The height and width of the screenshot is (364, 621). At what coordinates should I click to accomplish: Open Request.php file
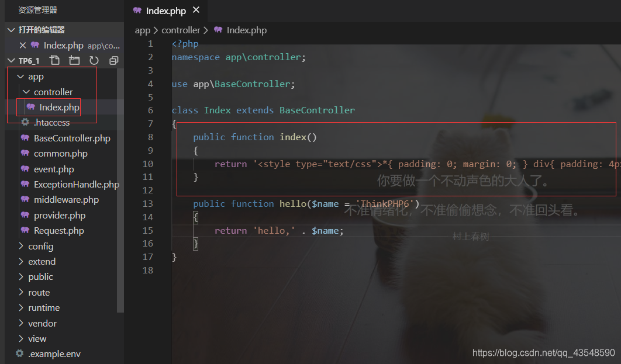pyautogui.click(x=59, y=231)
